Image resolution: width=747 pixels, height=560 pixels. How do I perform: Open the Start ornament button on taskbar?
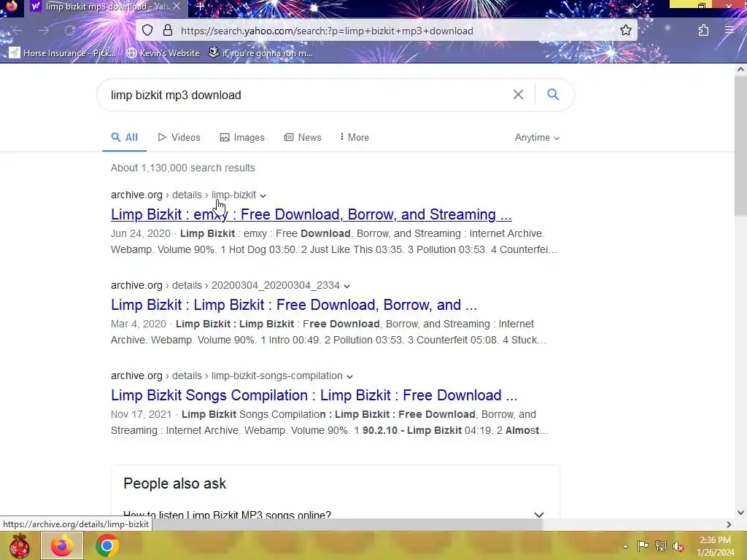pyautogui.click(x=19, y=545)
